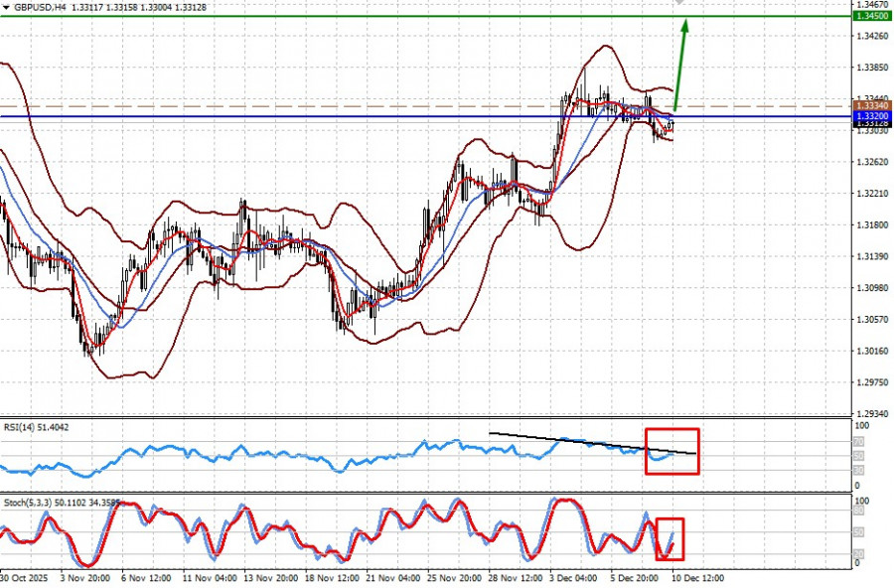Click the 1.30570 price axis label

point(872,320)
